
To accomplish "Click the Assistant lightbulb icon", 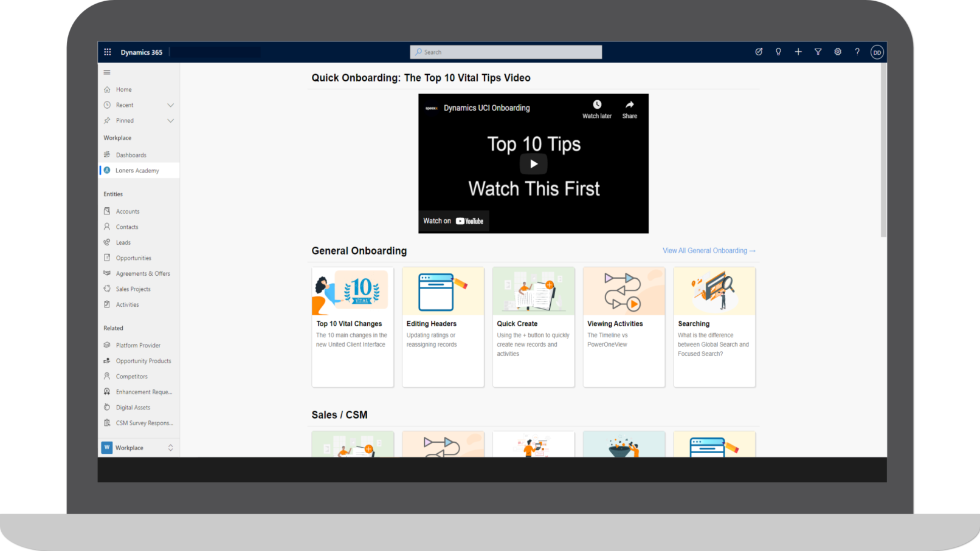I will pyautogui.click(x=778, y=52).
